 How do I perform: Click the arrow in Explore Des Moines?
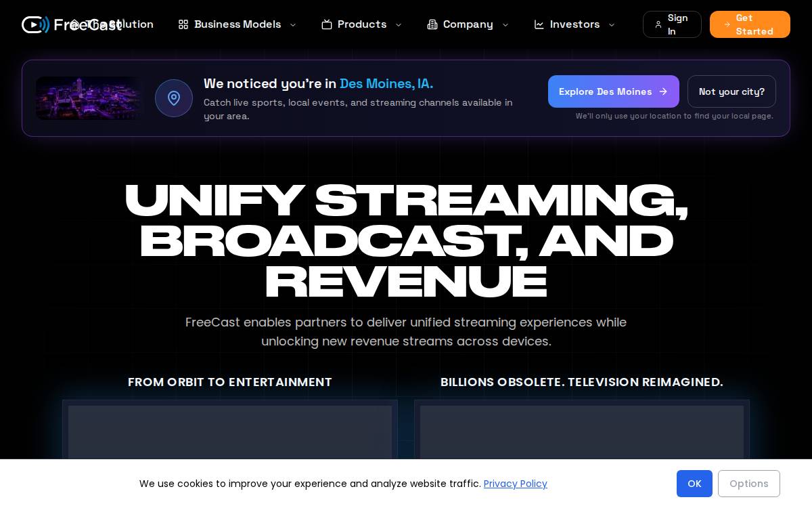(663, 91)
